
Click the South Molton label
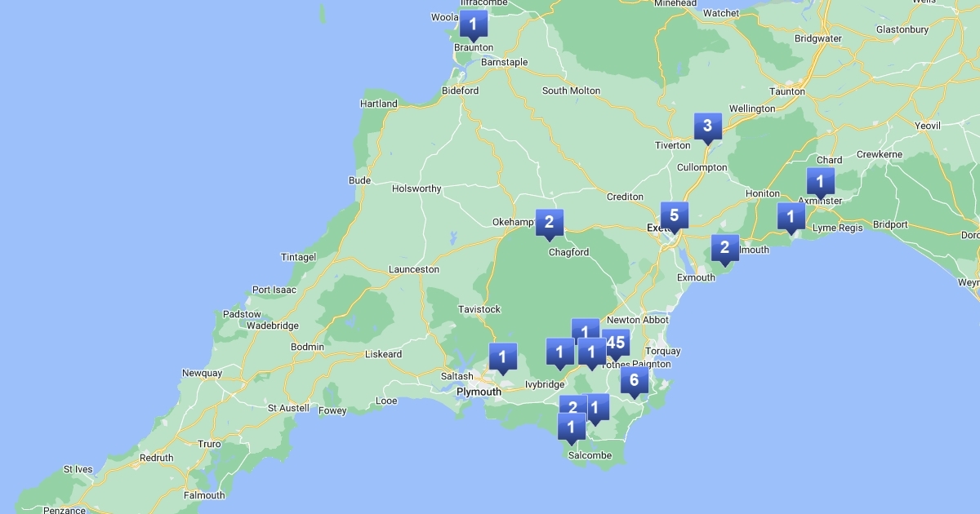pos(571,91)
